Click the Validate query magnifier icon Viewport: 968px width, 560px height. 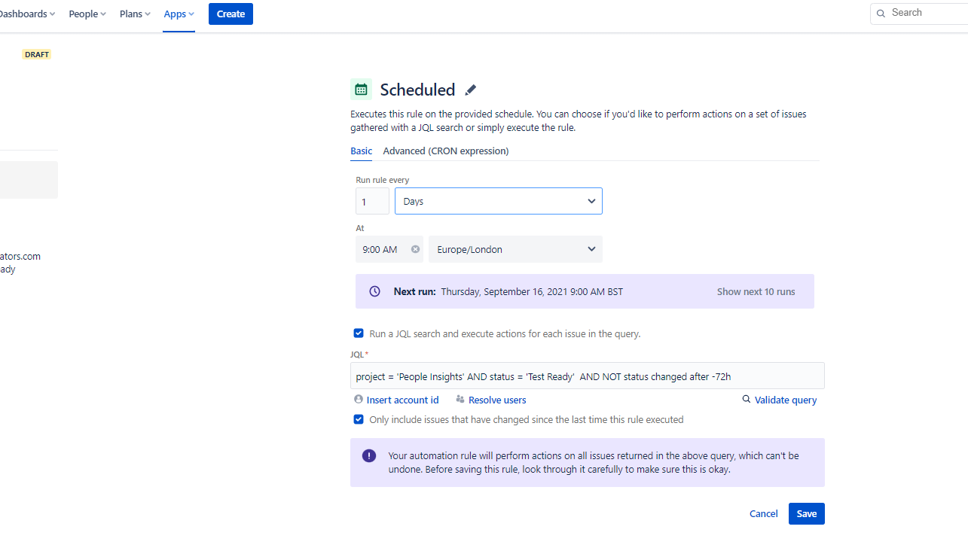point(747,400)
